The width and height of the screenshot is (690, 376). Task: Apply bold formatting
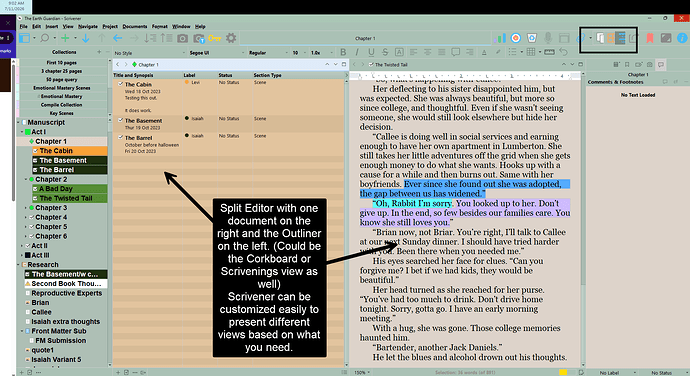(x=343, y=52)
